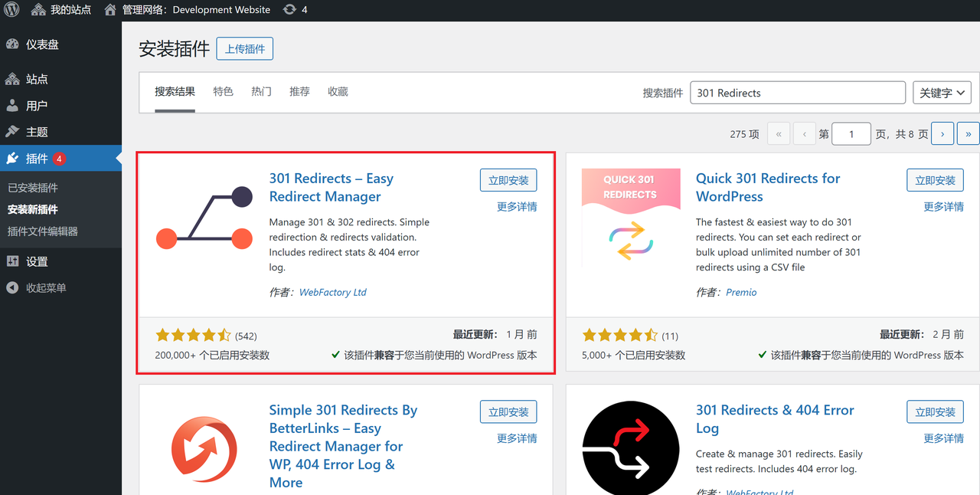
Task: Click the 仪表盘 sidebar label
Action: tap(42, 44)
